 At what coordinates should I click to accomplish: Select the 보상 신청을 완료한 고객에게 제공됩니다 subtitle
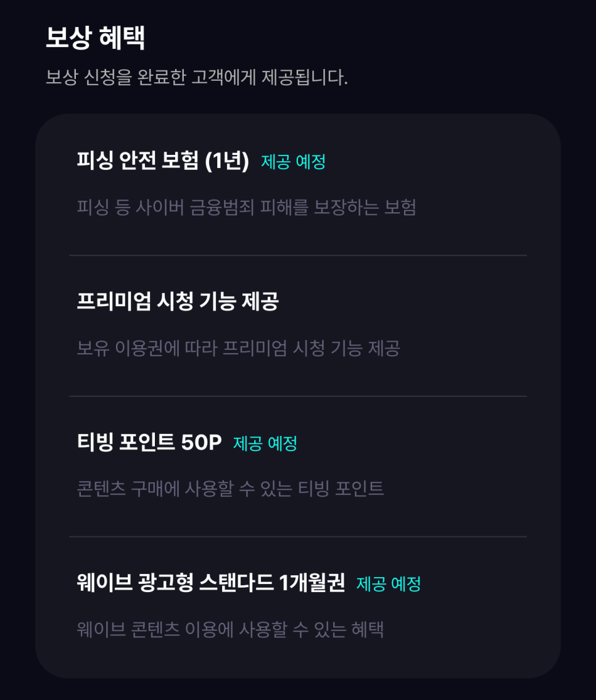pos(197,77)
